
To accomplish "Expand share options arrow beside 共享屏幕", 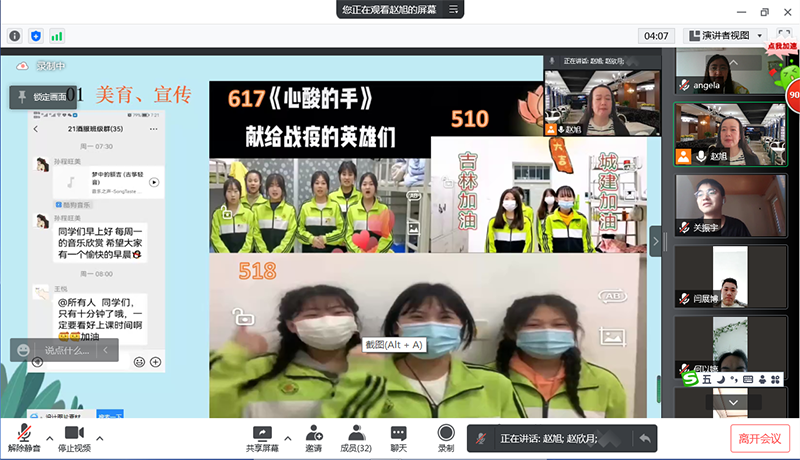I will click(x=288, y=438).
